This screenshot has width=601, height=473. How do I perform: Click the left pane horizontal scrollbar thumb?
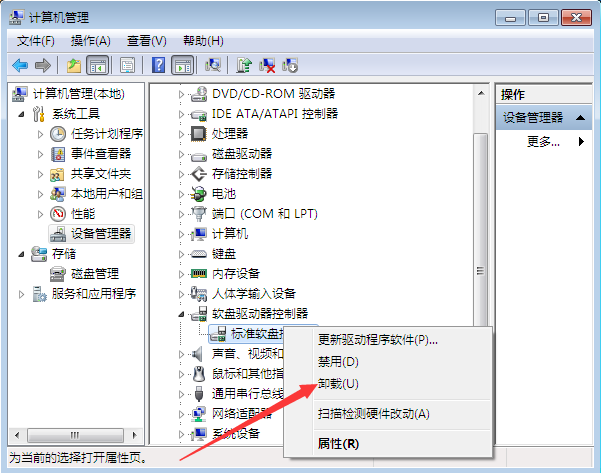click(x=76, y=435)
